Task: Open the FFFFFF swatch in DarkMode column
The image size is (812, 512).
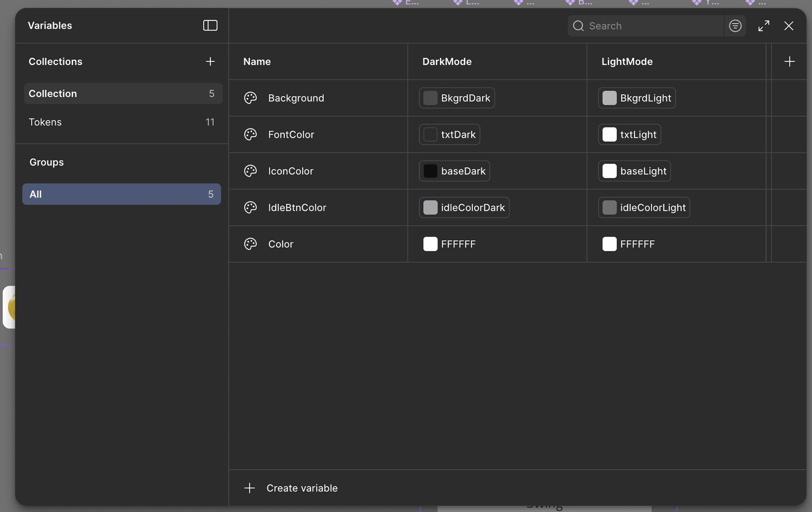Action: click(x=430, y=244)
